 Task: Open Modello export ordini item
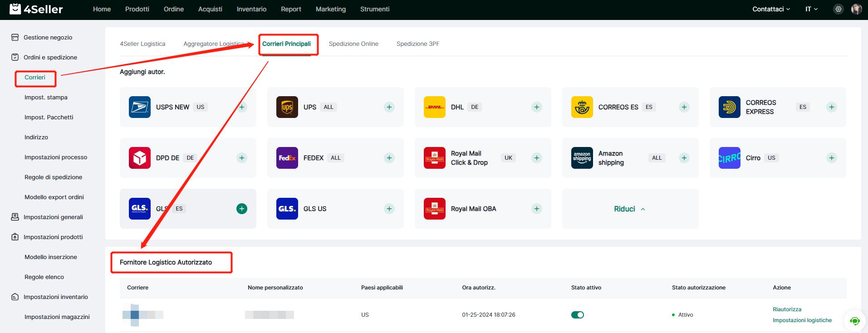coord(54,197)
